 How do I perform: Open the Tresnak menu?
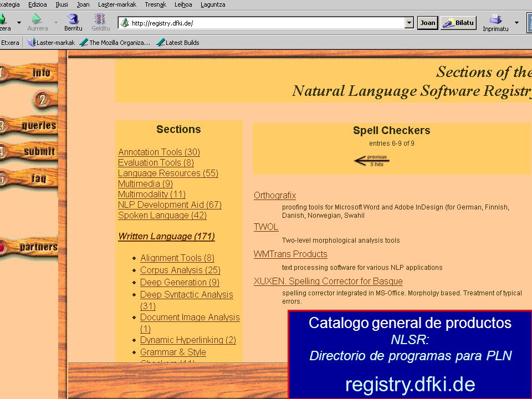tap(155, 4)
